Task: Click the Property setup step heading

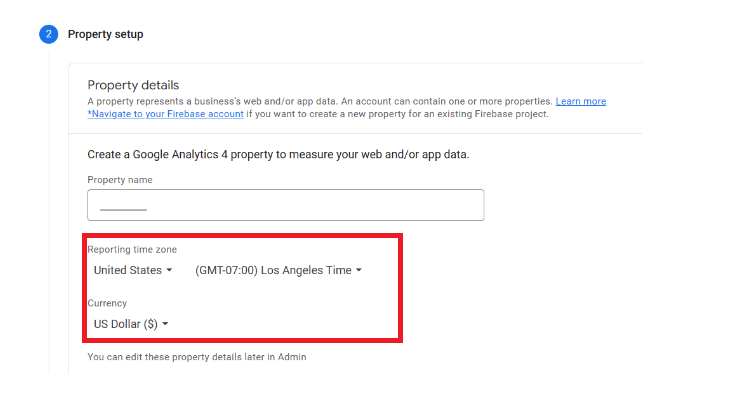Action: pos(105,34)
